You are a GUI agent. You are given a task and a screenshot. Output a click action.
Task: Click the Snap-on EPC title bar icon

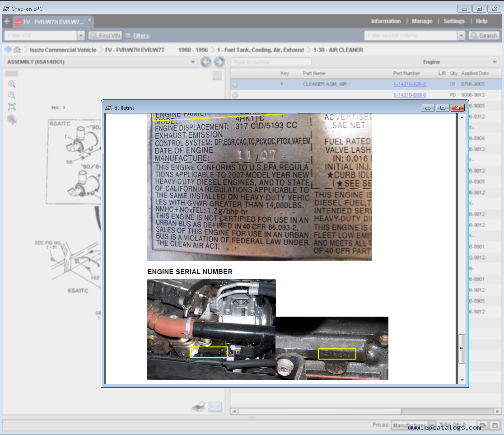(6, 9)
